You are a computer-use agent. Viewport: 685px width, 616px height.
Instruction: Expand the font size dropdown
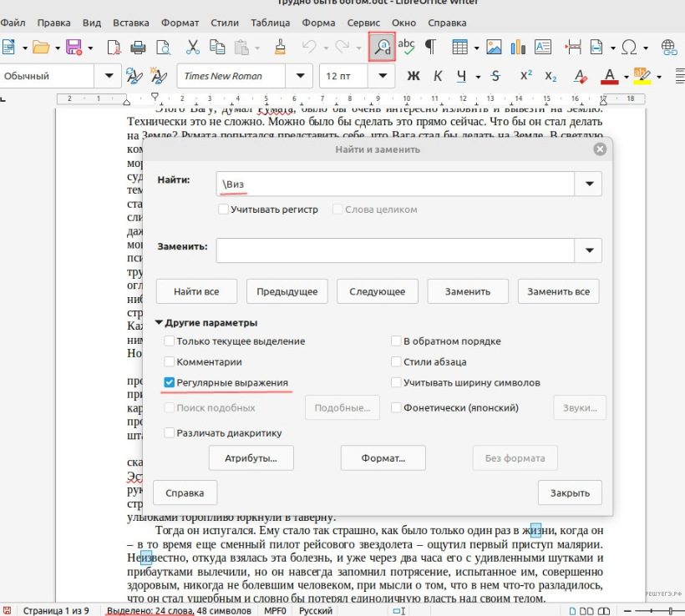click(x=382, y=76)
